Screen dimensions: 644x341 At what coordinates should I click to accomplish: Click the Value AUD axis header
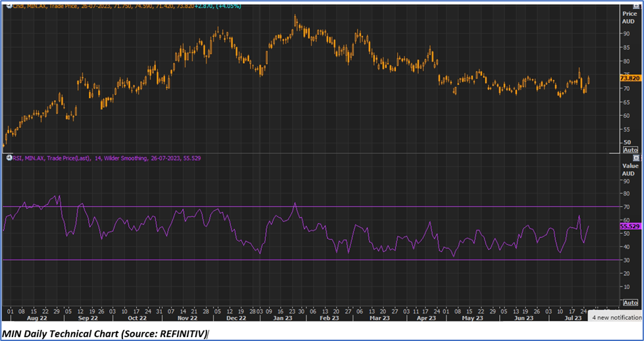pos(630,170)
